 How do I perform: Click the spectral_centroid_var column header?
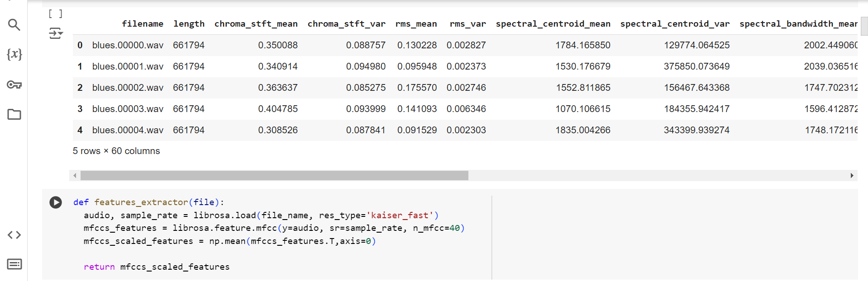pyautogui.click(x=674, y=24)
